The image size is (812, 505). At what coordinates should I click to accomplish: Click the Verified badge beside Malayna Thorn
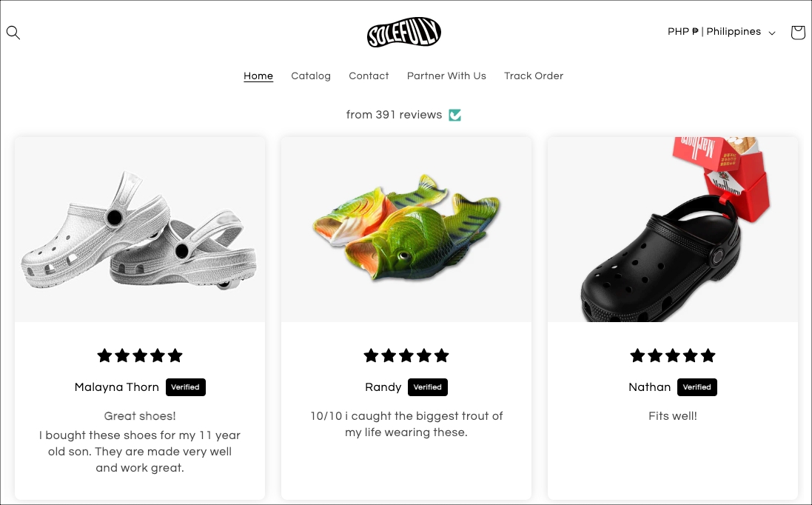pyautogui.click(x=185, y=387)
